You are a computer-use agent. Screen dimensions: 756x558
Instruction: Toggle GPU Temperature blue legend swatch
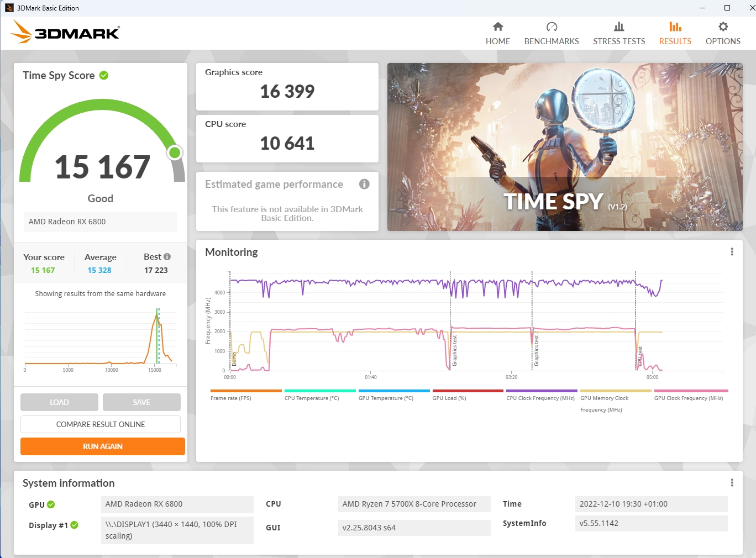[394, 391]
